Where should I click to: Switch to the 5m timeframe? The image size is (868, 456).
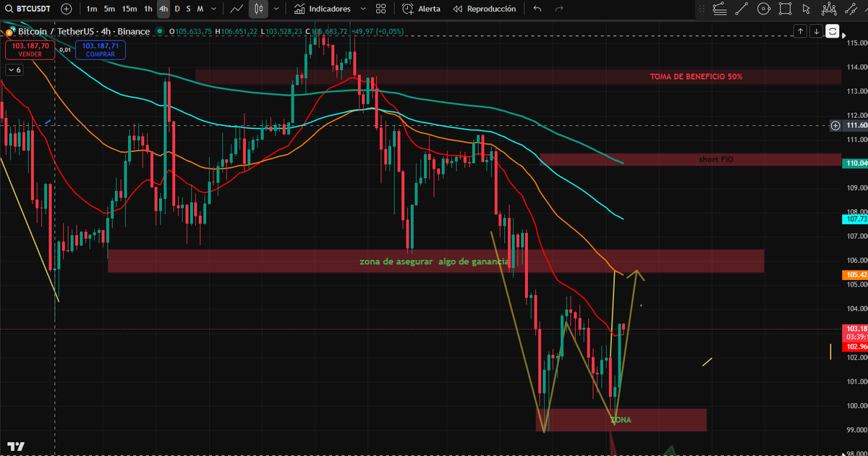109,9
